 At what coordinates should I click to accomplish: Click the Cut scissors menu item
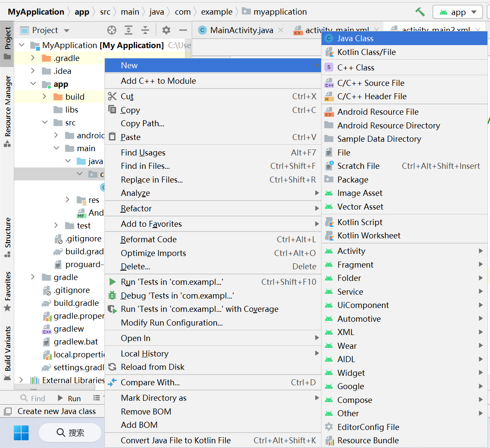click(x=213, y=97)
